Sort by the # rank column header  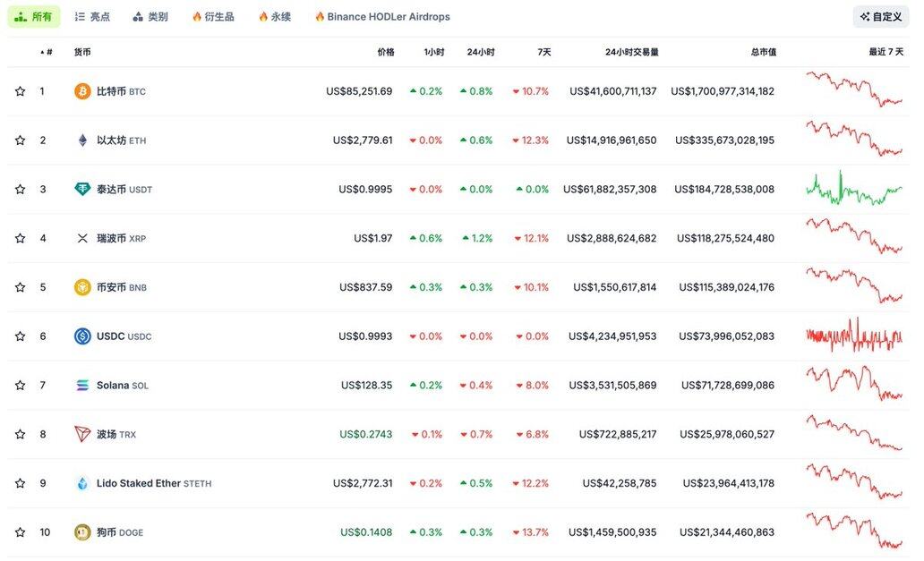coord(48,52)
